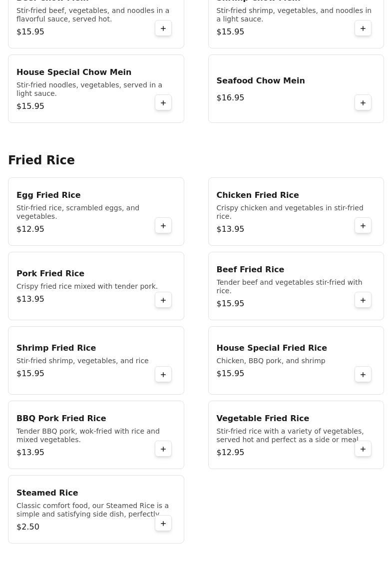Add Chicken Fried Rice to cart
The image size is (392, 572).
(x=363, y=226)
